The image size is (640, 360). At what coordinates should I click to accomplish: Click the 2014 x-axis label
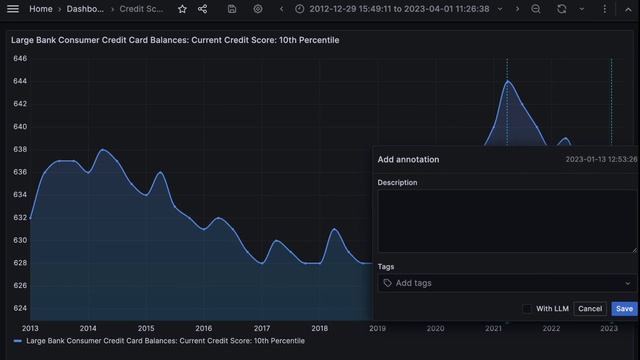[88, 328]
